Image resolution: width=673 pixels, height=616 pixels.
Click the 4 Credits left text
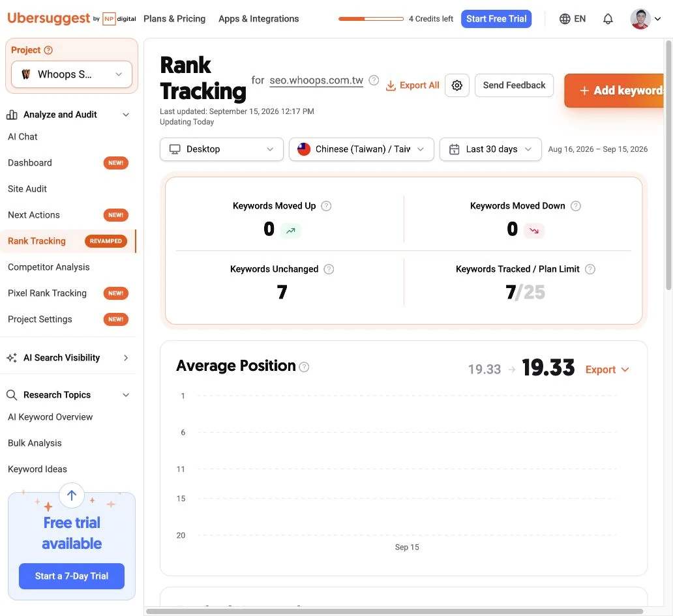tap(430, 19)
